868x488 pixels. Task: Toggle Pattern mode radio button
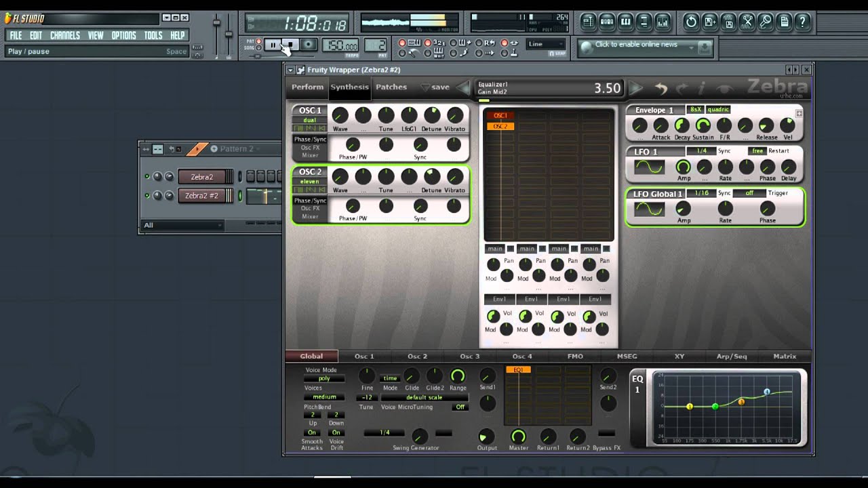pyautogui.click(x=259, y=41)
